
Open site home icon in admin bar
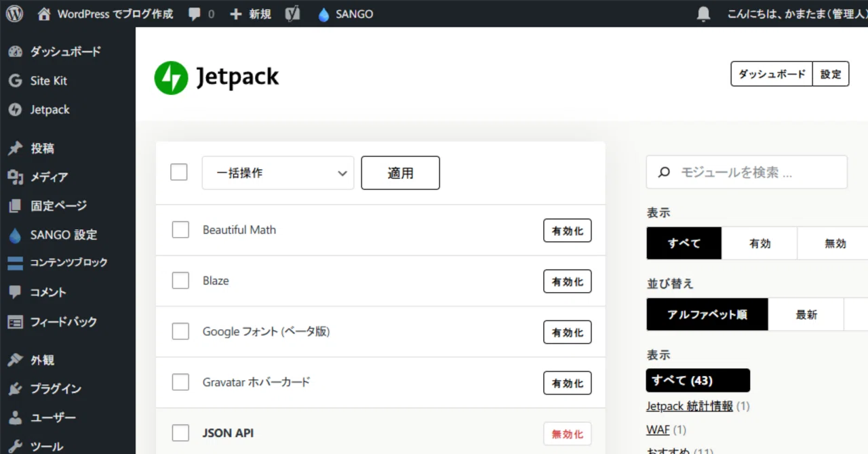[x=45, y=14]
